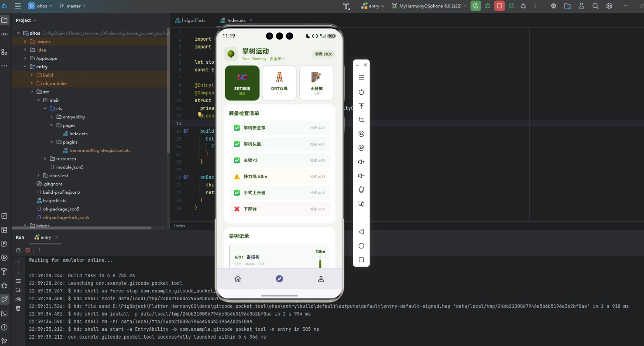The height and width of the screenshot is (346, 644).
Task: Click Index breadcrumb below editor
Action: coord(180,226)
